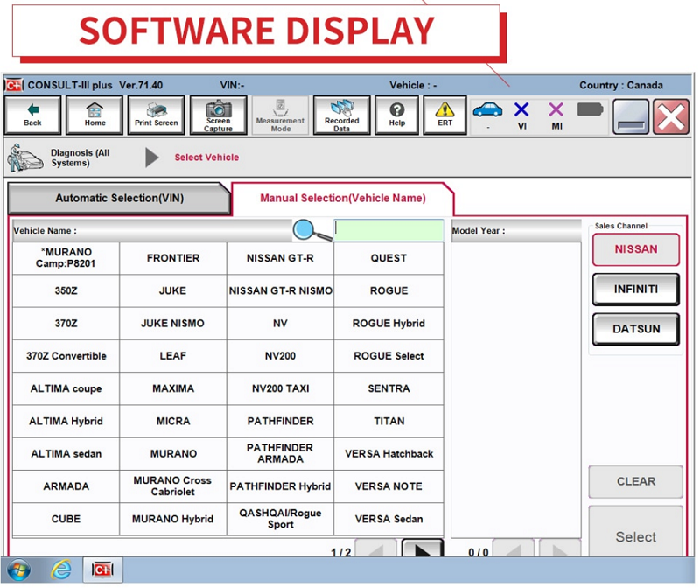Close the application with red X

coord(671,117)
